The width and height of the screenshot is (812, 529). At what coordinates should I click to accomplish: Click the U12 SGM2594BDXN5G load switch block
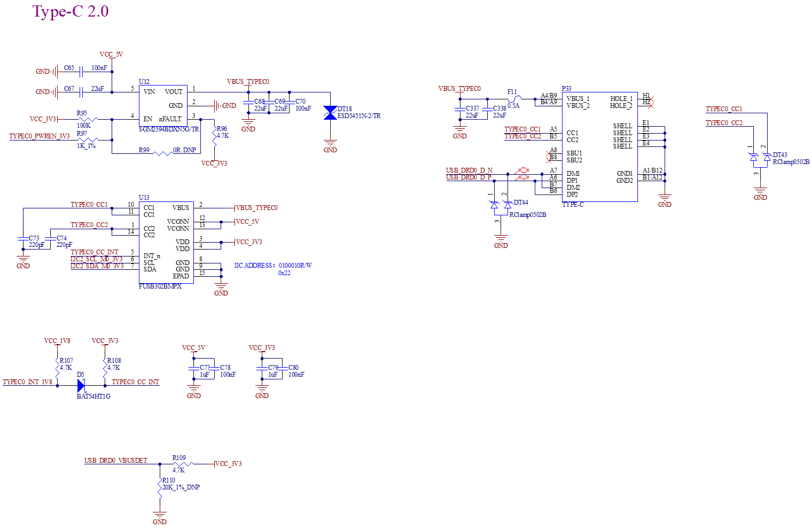(163, 105)
